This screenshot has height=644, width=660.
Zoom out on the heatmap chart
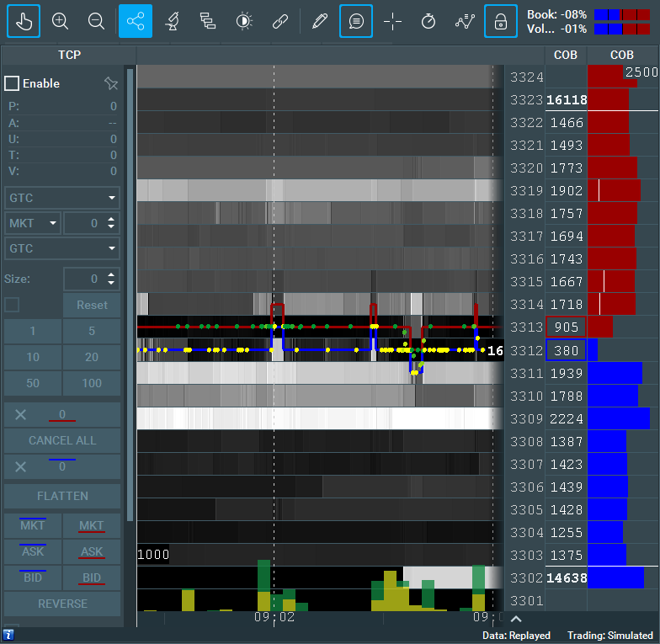(96, 21)
